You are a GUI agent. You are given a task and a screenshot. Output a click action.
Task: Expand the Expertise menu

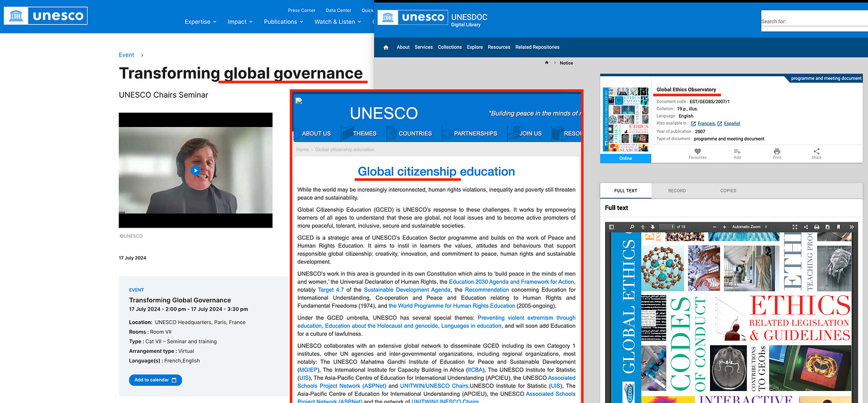point(201,21)
